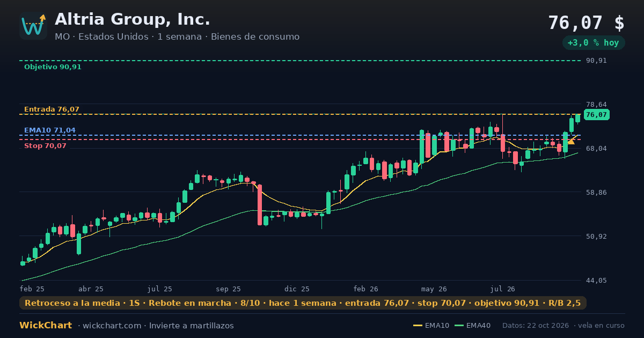This screenshot has width=644, height=338.
Task: Click the WickChart logo icon beside the title
Action: (x=33, y=26)
